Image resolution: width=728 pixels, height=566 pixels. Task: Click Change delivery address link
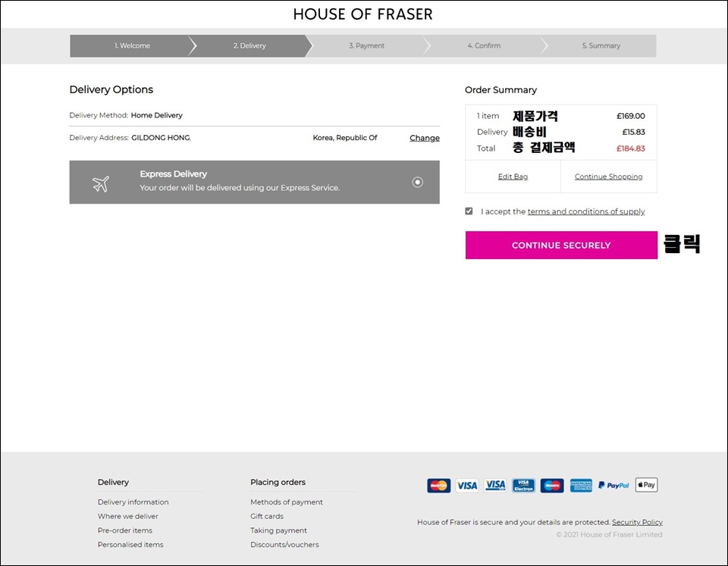click(425, 138)
